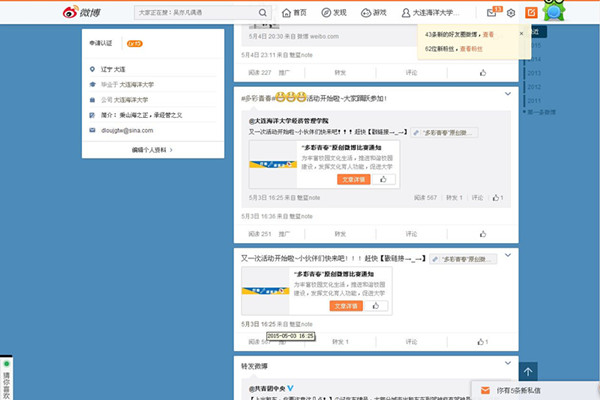The image size is (600, 400).
Task: Click the orange compose post icon
Action: click(x=531, y=13)
